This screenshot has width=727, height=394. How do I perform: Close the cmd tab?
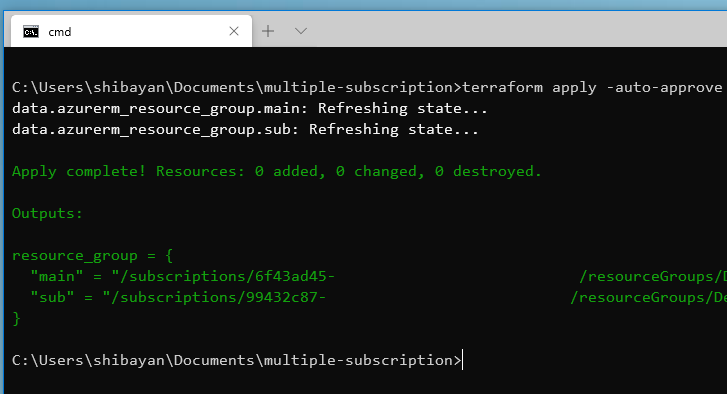tap(234, 31)
